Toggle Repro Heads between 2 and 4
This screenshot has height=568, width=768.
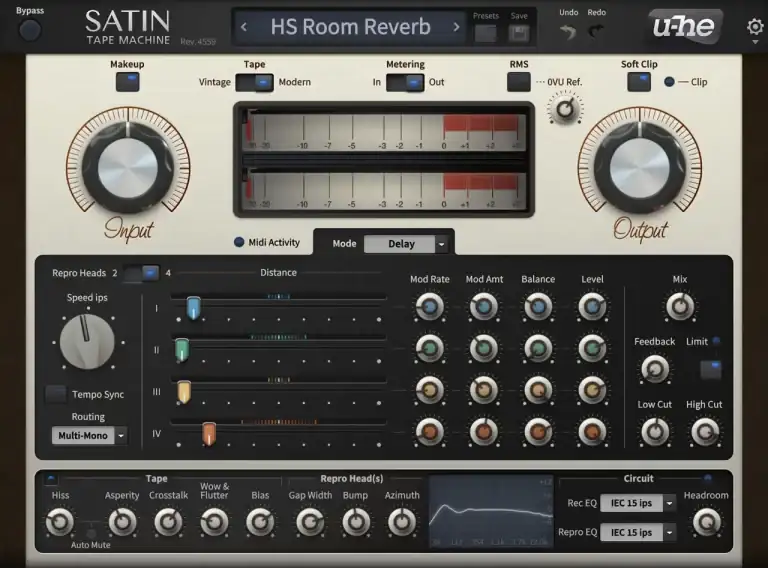point(141,273)
